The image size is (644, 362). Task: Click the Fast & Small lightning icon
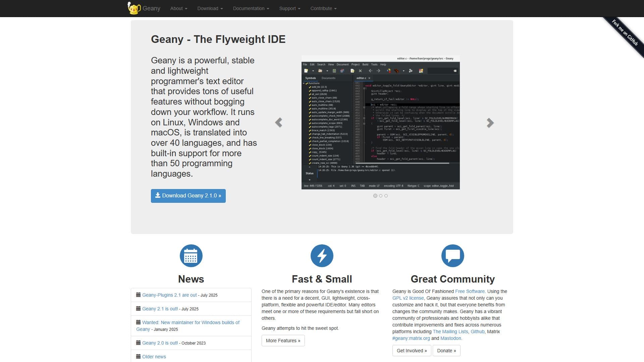pyautogui.click(x=322, y=256)
